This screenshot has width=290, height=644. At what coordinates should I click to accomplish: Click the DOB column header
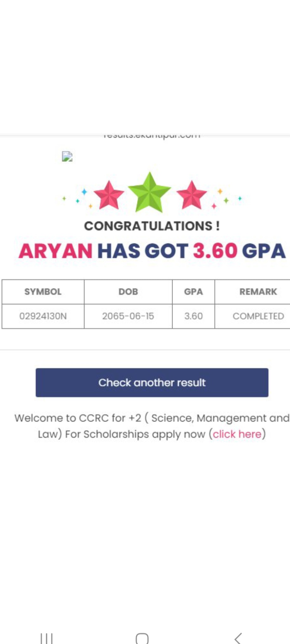pos(128,292)
